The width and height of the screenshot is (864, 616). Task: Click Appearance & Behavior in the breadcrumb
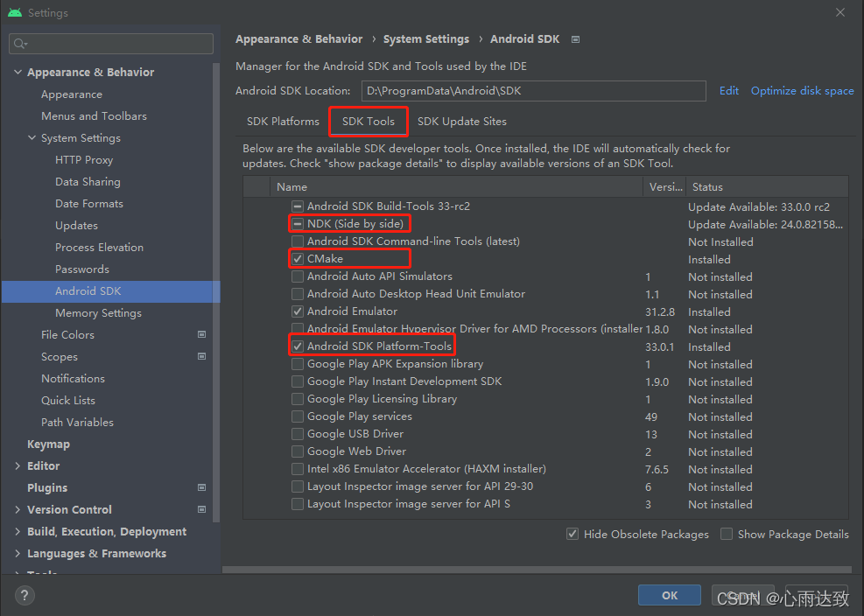coord(299,39)
